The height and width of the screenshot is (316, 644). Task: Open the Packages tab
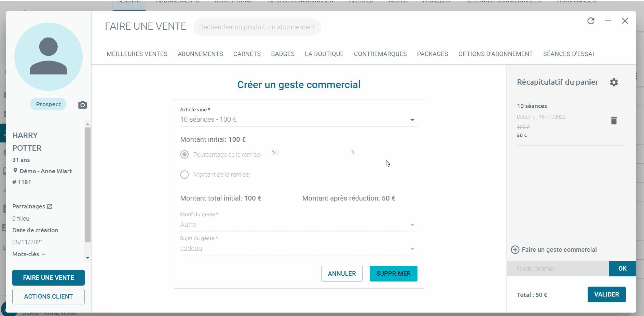tap(433, 54)
